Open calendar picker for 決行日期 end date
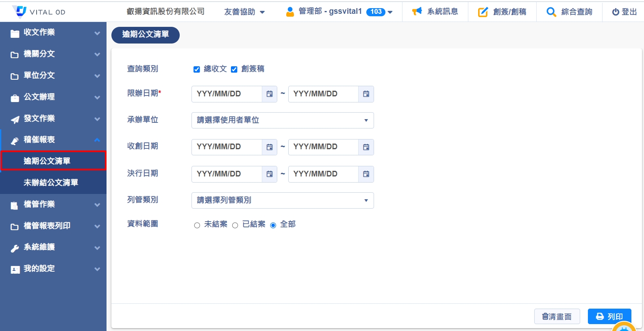Viewport: 644px width, 331px height. 366,174
